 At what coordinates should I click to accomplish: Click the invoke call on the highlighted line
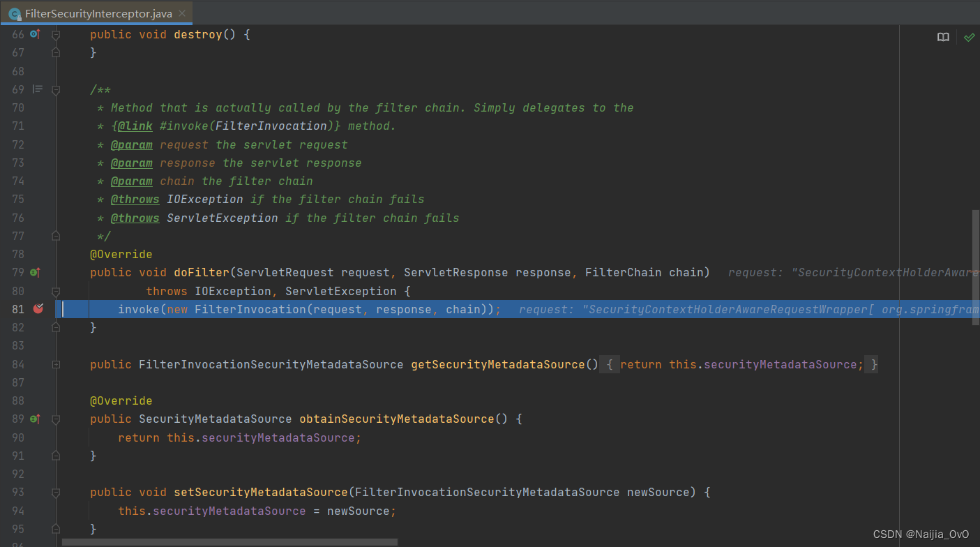[139, 309]
